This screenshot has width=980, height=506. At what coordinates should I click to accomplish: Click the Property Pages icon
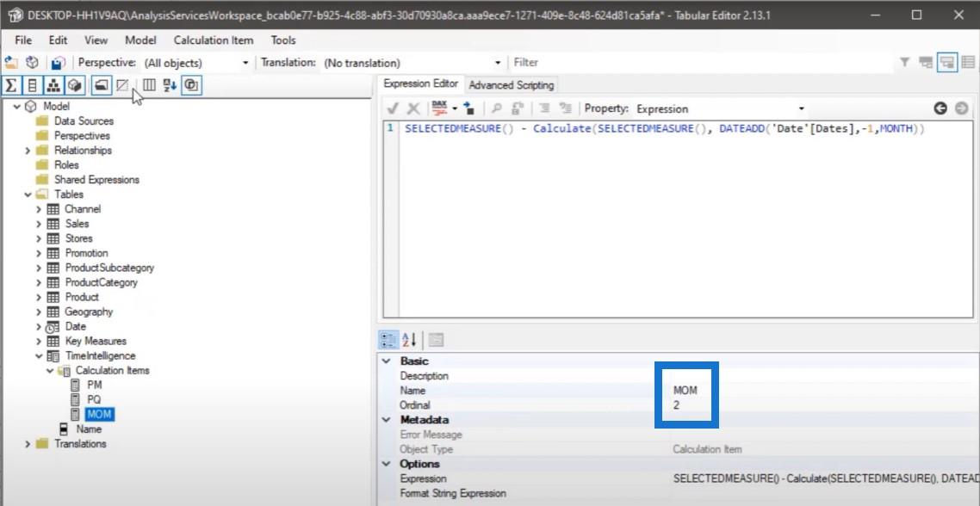coord(437,341)
